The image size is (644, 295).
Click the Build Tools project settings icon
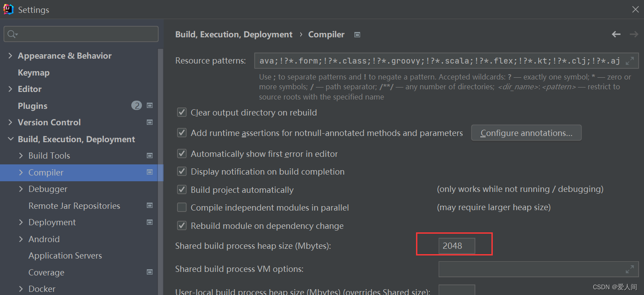click(150, 155)
